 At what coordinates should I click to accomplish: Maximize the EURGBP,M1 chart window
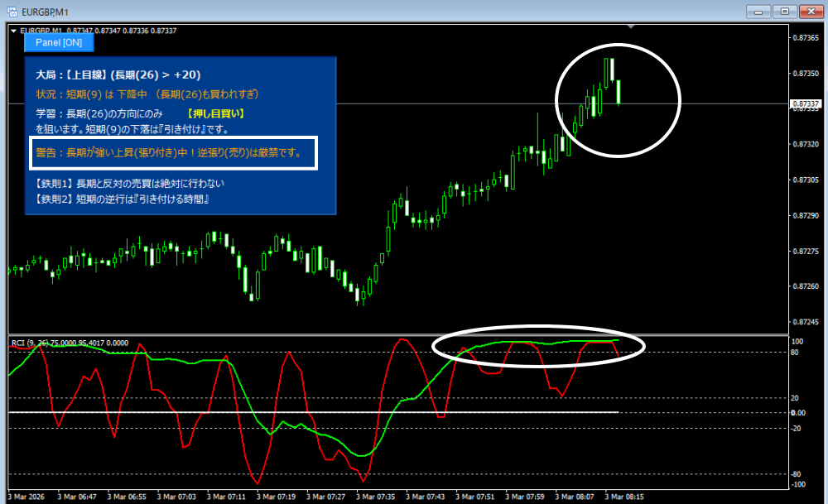tap(784, 11)
